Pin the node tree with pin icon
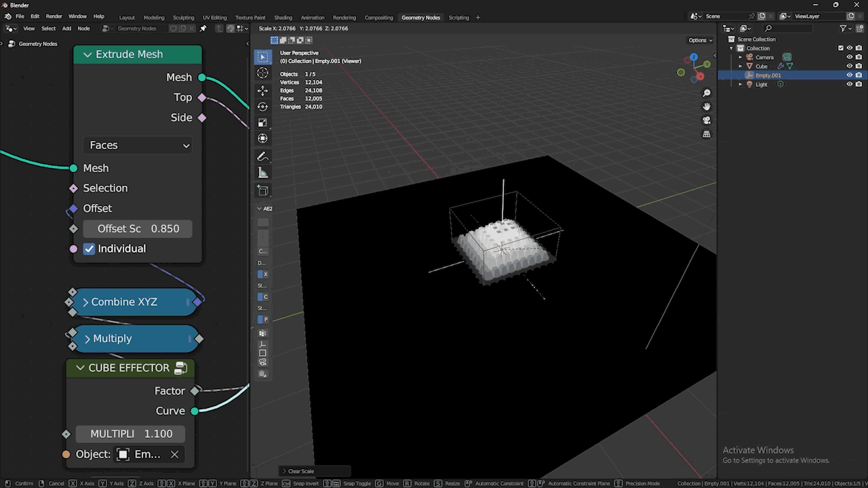The image size is (868, 488). (203, 28)
